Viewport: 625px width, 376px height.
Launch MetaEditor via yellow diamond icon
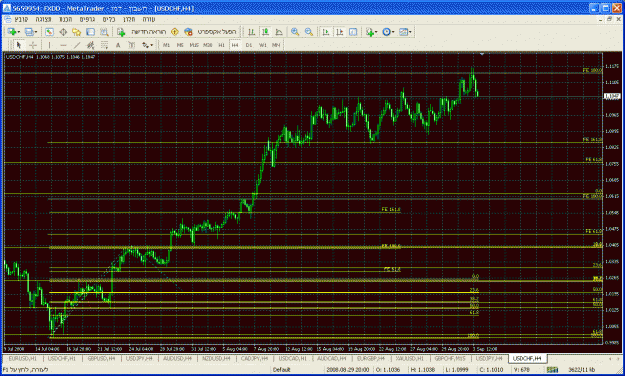coord(175,32)
